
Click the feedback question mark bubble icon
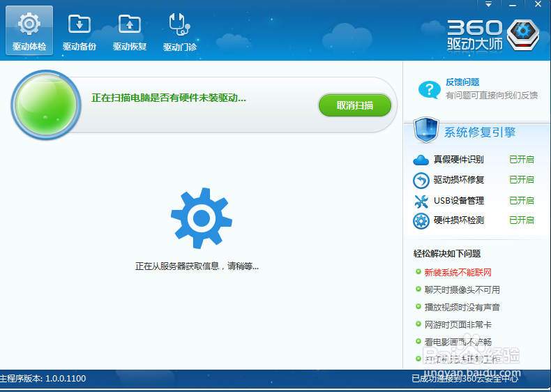tap(430, 90)
